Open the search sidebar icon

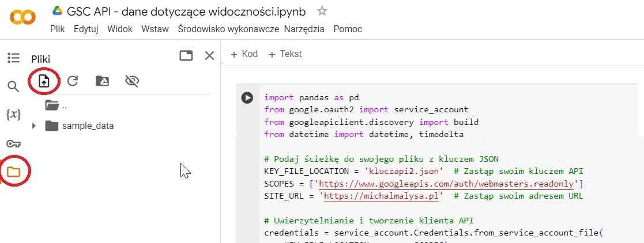click(x=14, y=86)
